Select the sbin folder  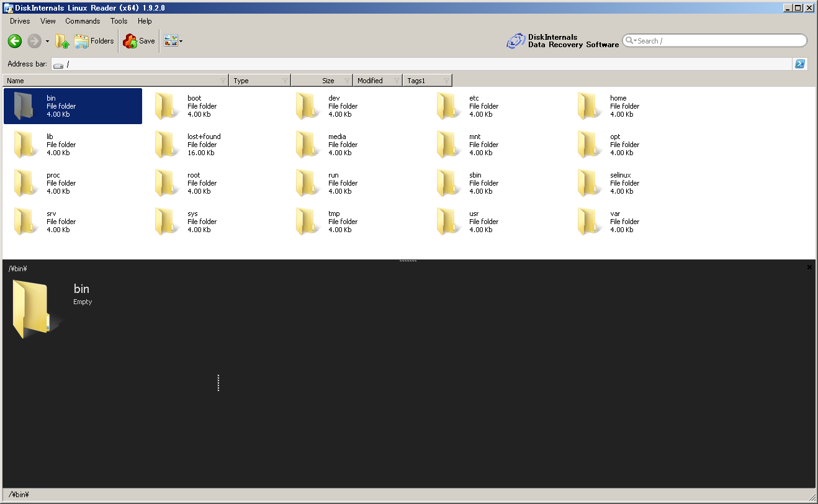coord(495,183)
